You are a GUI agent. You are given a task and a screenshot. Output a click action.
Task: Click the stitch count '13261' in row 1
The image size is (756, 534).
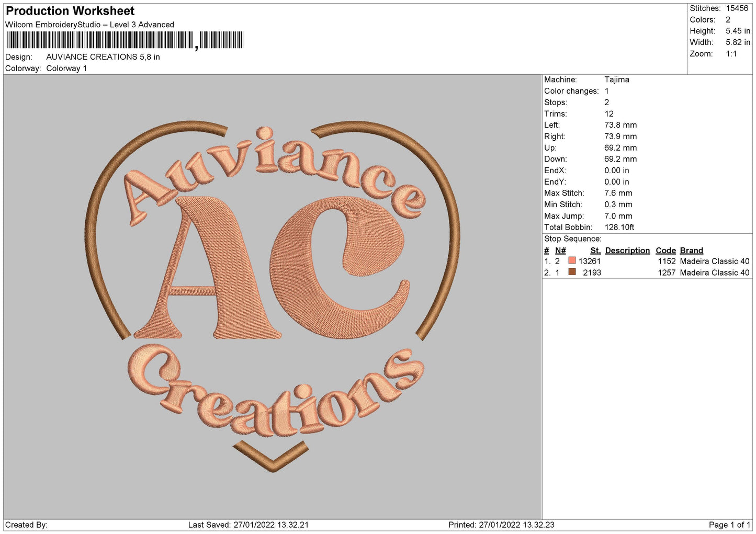tap(590, 262)
